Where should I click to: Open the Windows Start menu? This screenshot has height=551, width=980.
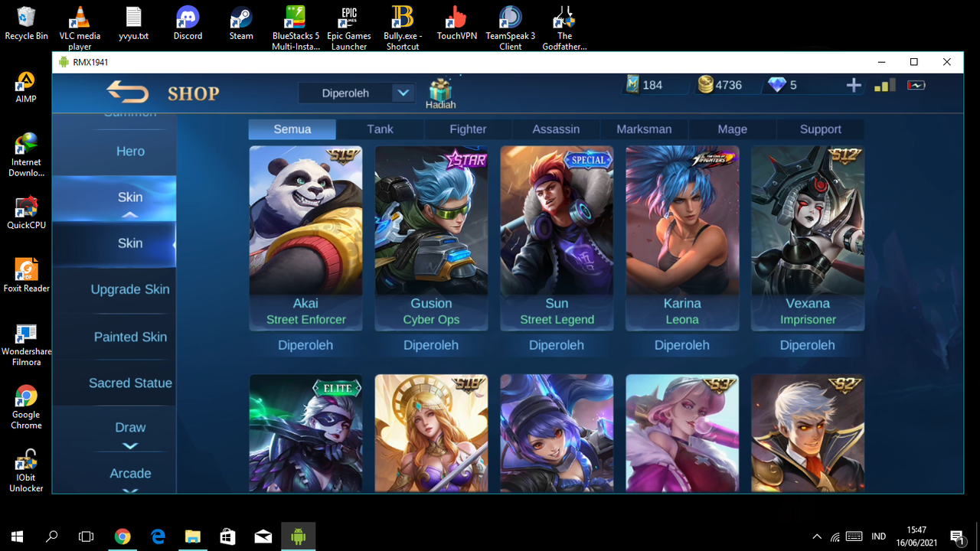pos(17,536)
